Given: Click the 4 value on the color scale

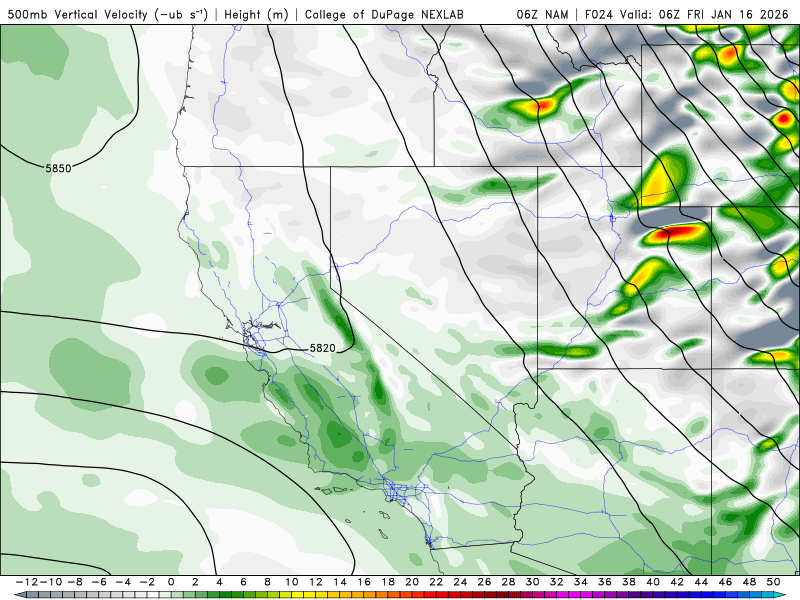Looking at the screenshot, I should point(219,582).
